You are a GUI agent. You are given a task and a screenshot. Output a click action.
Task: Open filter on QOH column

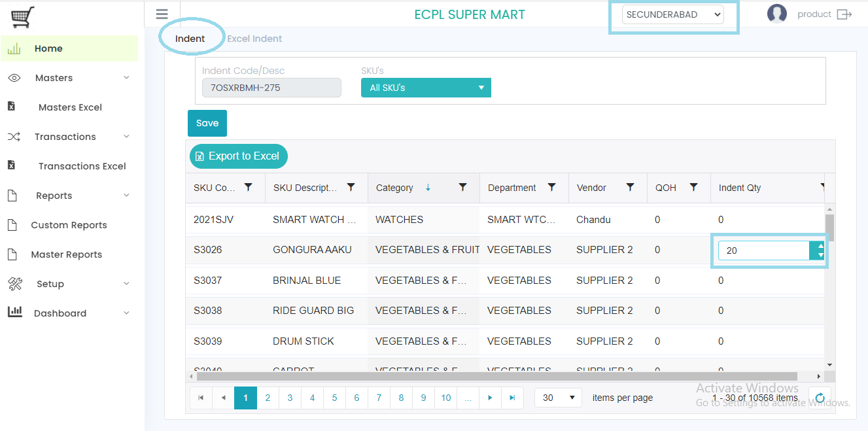pos(695,188)
